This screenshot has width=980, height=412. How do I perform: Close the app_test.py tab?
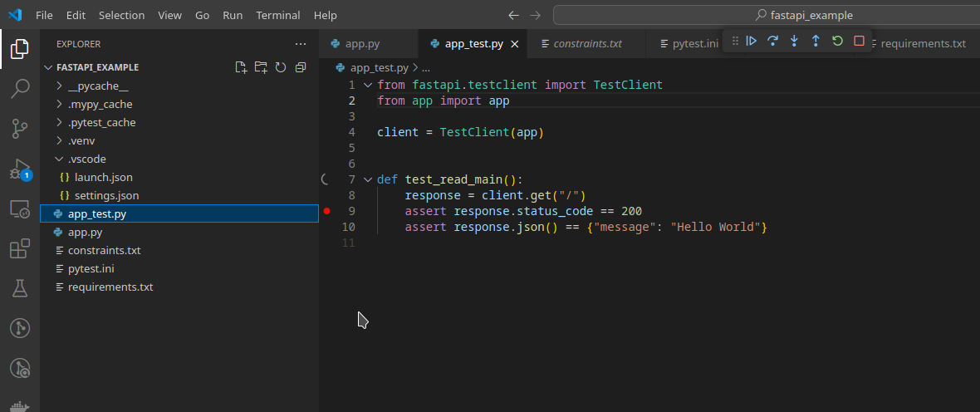point(515,44)
